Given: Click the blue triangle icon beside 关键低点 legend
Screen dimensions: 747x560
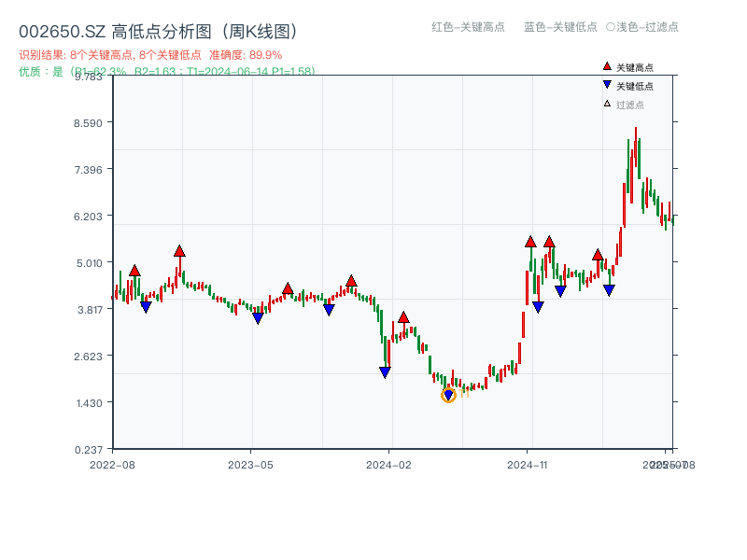Looking at the screenshot, I should point(607,85).
